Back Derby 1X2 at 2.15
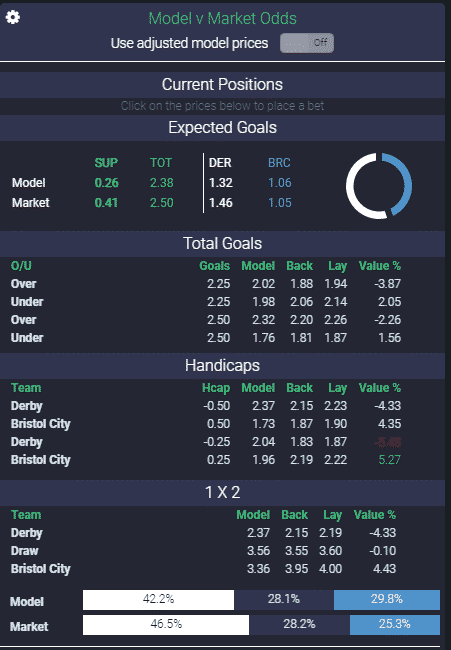 click(296, 533)
